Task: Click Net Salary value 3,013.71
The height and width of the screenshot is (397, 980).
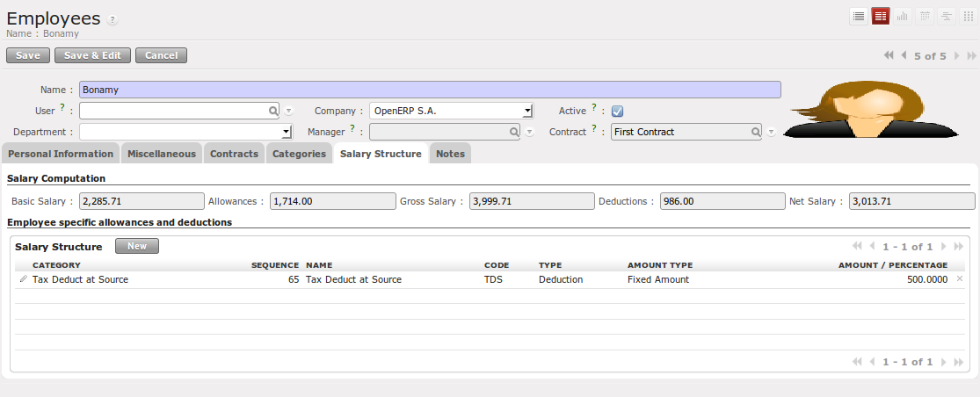Action: 911,201
